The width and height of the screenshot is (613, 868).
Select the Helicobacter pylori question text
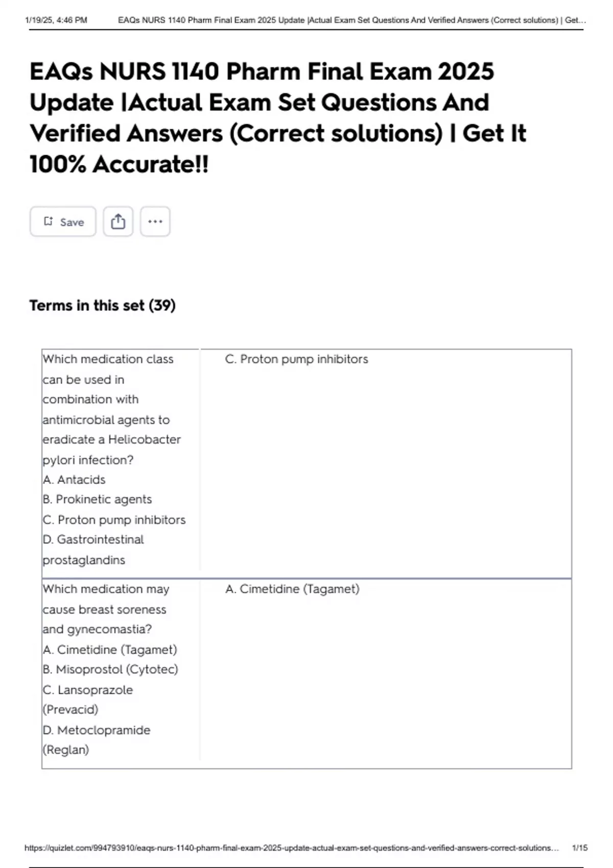point(111,409)
